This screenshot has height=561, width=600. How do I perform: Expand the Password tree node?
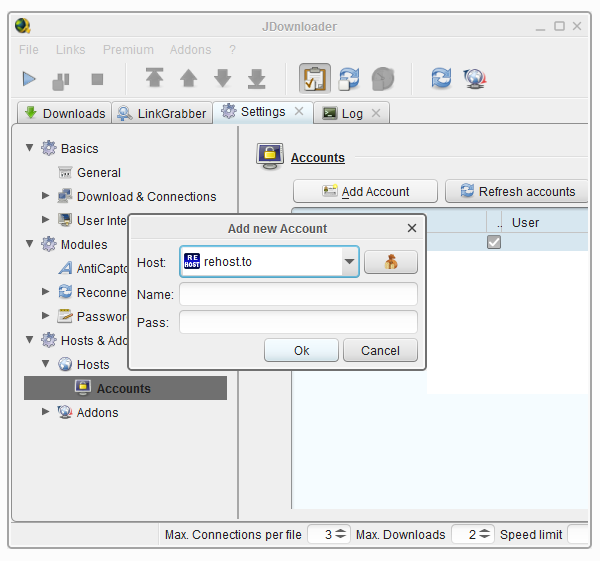click(45, 315)
